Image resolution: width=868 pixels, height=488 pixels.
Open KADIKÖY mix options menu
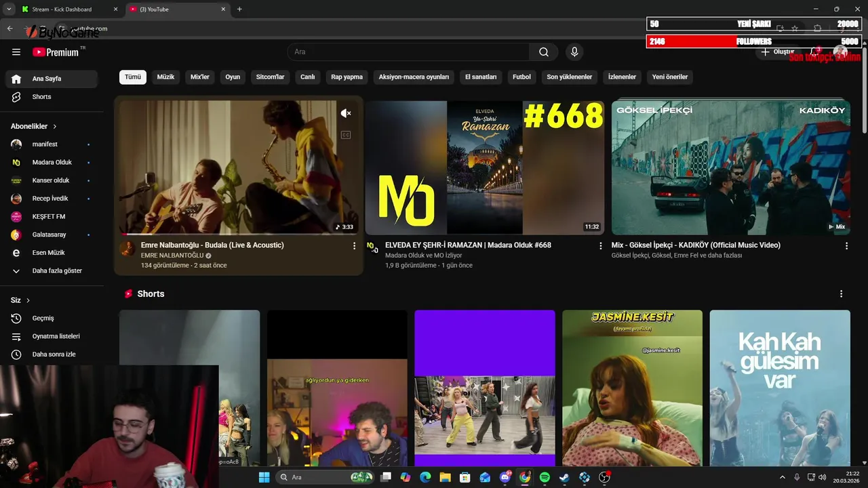click(846, 246)
